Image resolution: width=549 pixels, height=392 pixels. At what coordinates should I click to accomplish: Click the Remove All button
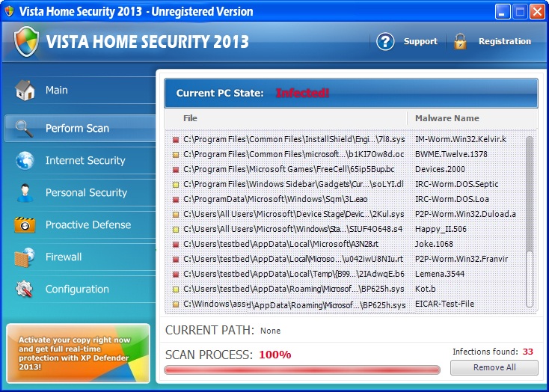(494, 367)
